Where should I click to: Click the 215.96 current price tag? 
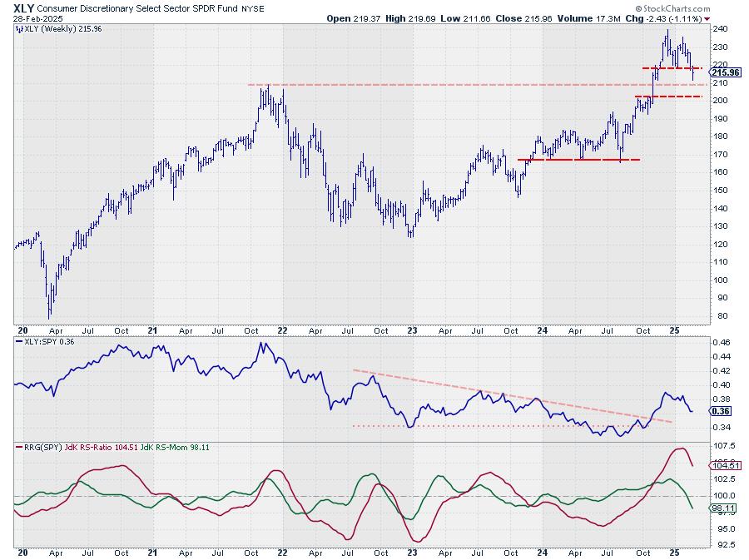click(727, 72)
